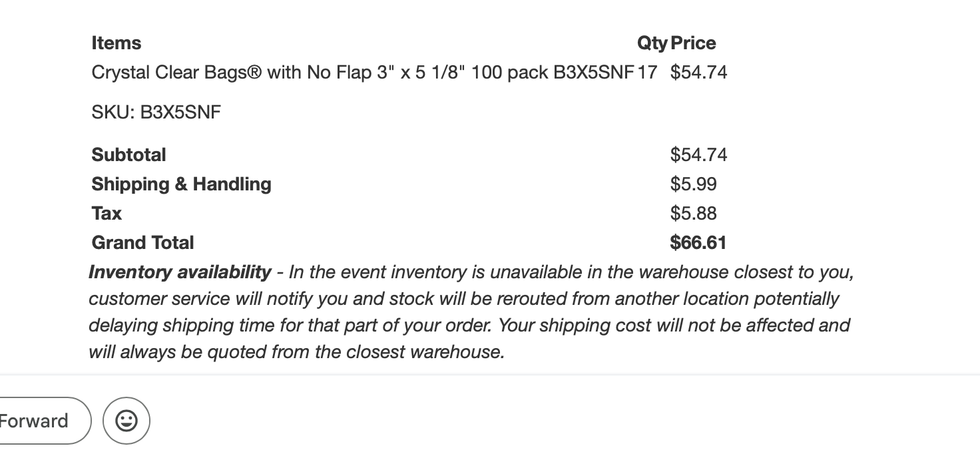Click the Crystal Clear Bags product name
Viewport: 980px width, 450px height.
362,72
